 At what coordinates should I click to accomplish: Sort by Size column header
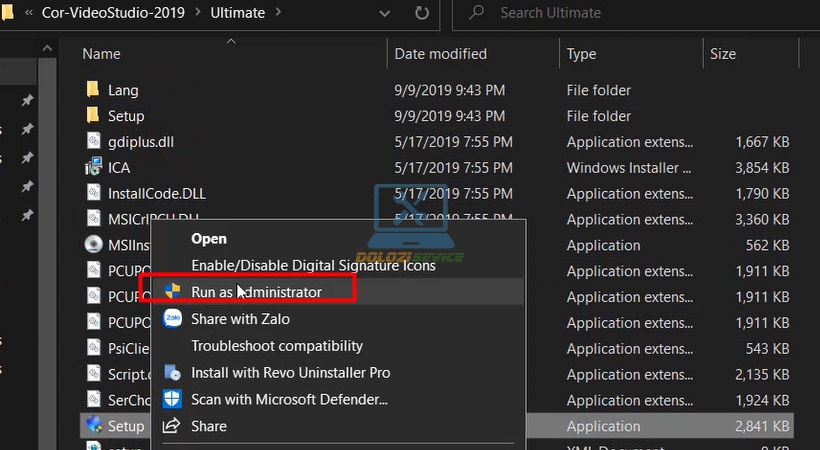coord(723,54)
